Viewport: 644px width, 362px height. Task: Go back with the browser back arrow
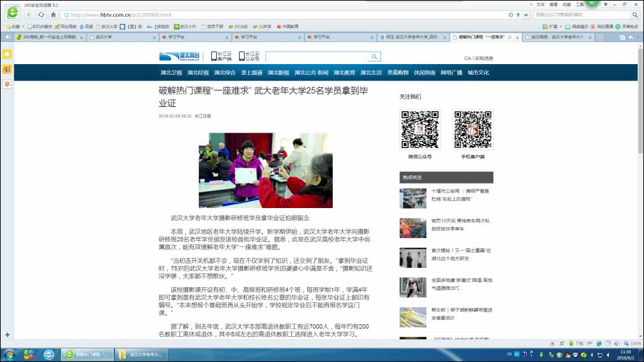coord(29,15)
